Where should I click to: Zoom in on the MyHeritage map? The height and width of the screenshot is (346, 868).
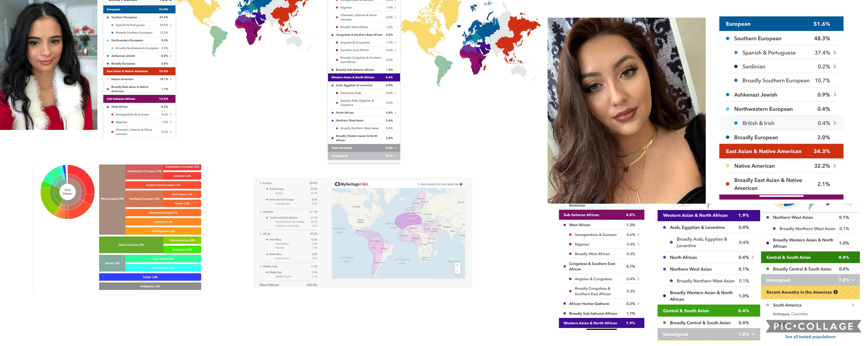point(457,265)
